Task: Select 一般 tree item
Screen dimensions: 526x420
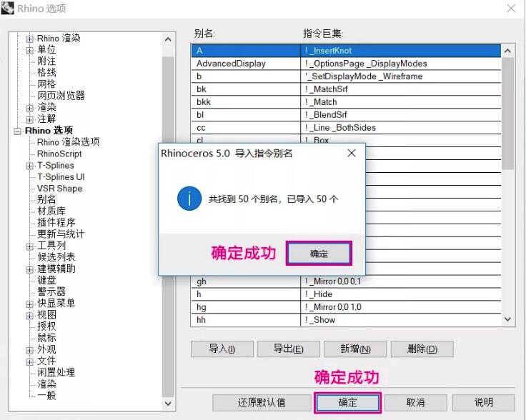Action: [46, 395]
